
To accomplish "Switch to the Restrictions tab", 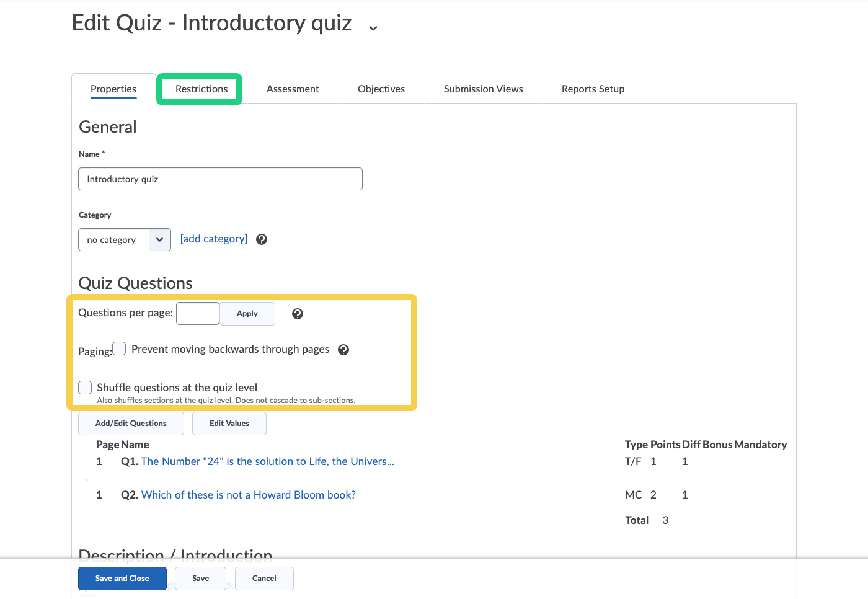I will click(x=201, y=89).
